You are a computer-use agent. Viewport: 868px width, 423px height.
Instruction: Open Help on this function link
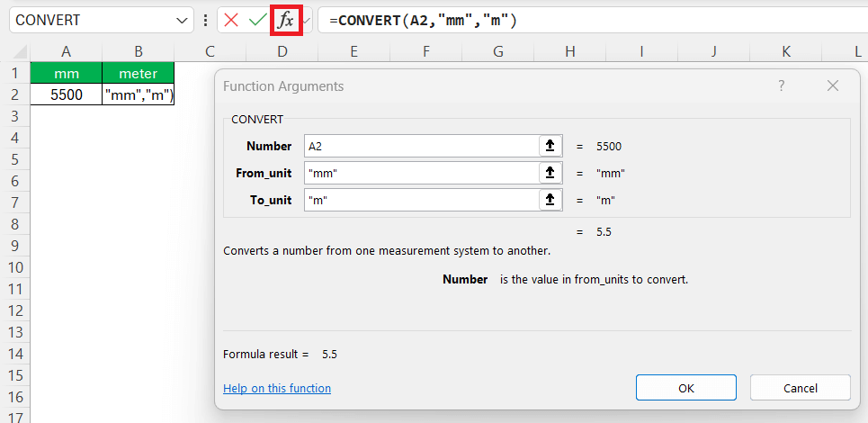[277, 388]
